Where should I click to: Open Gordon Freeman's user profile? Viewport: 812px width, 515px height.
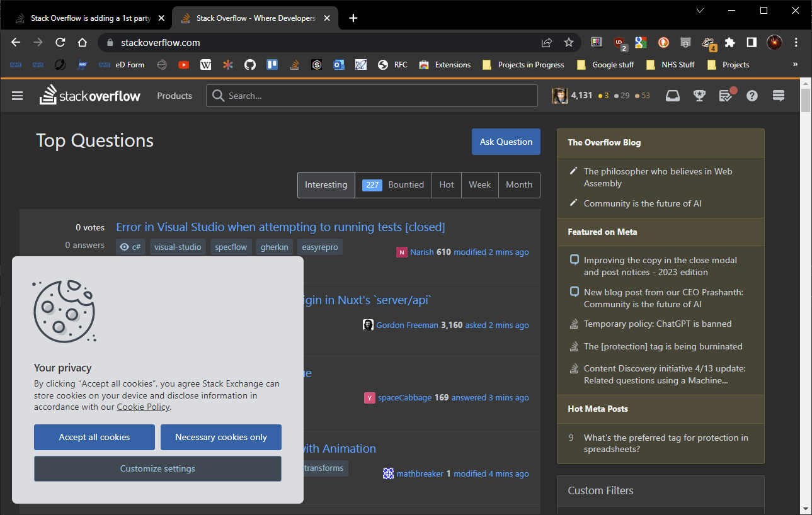[x=407, y=325]
